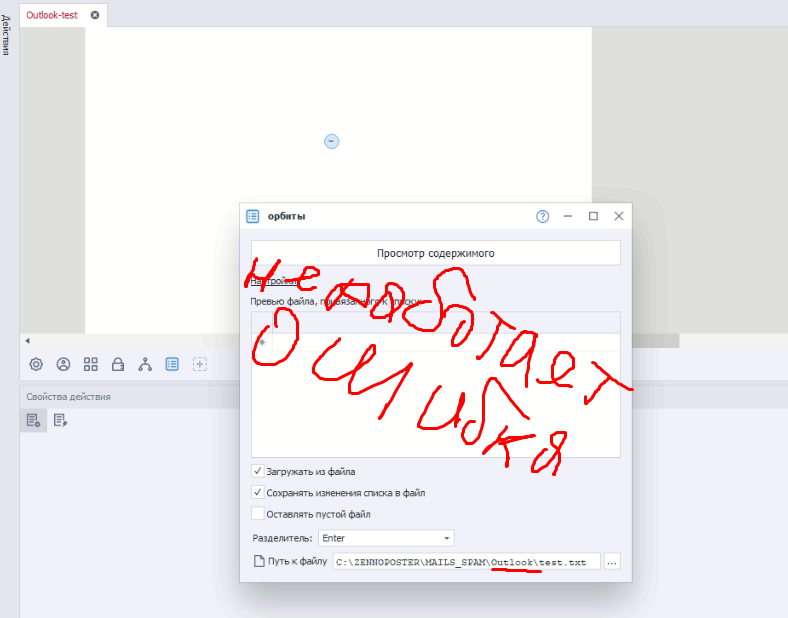Click the padlock icon in toolbar
Screen dimensions: 788x618
point(118,364)
